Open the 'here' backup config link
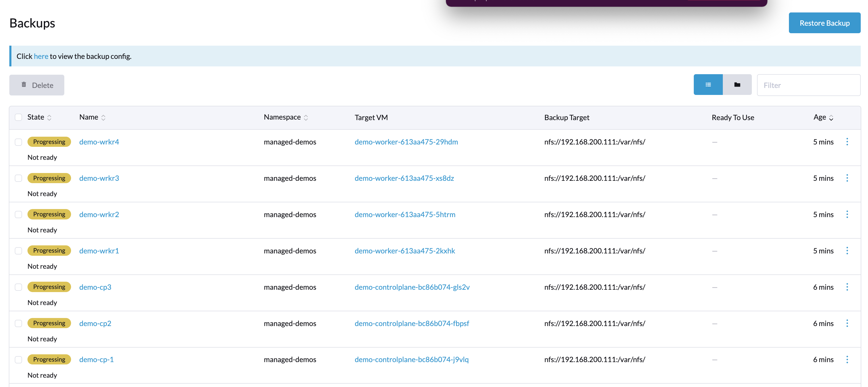Image resolution: width=868 pixels, height=387 pixels. point(41,56)
